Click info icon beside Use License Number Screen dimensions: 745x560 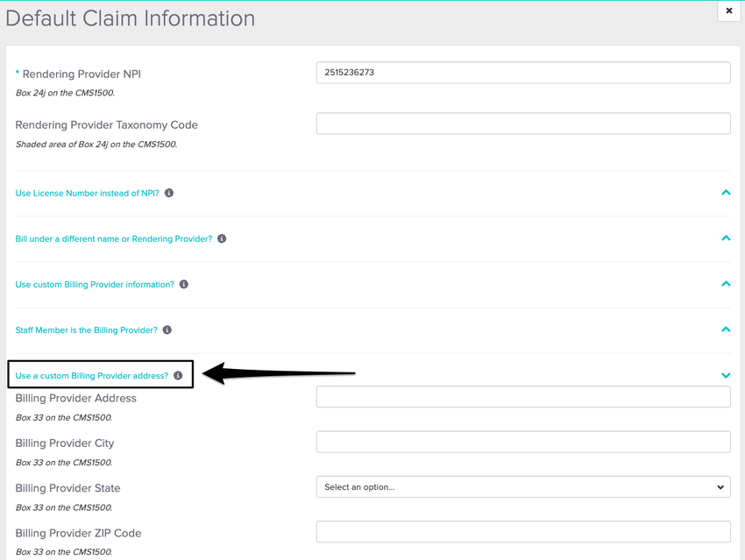point(169,193)
